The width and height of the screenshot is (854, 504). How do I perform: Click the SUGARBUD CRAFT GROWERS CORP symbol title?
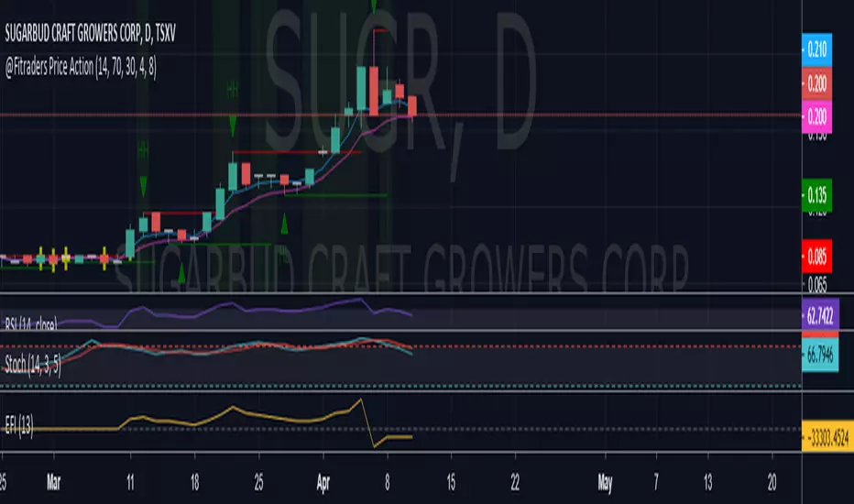click(x=91, y=34)
